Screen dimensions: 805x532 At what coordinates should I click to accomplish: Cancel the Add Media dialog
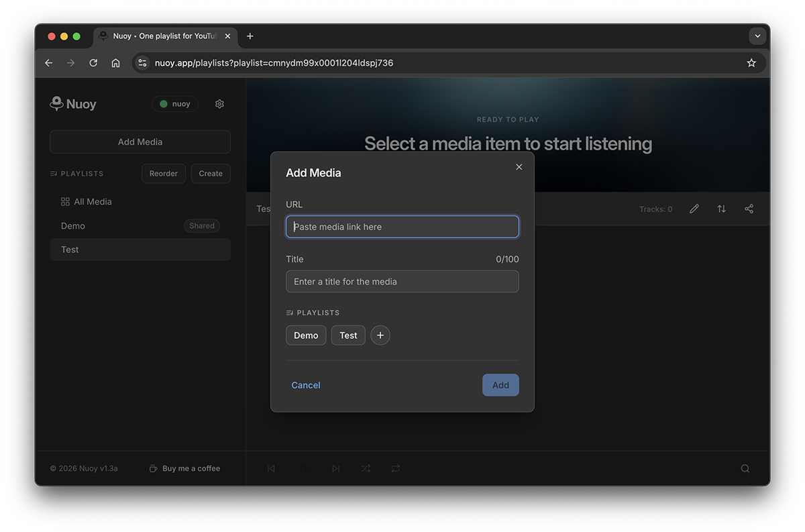coord(306,385)
